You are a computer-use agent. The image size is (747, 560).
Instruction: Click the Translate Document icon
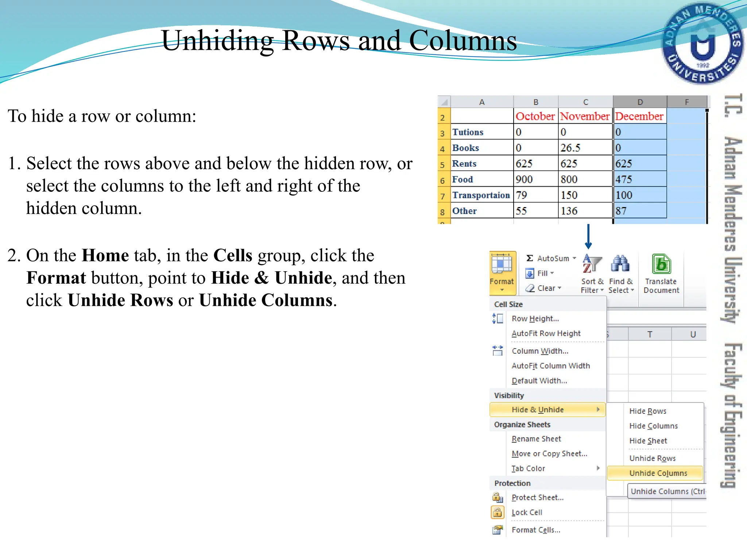pyautogui.click(x=661, y=264)
